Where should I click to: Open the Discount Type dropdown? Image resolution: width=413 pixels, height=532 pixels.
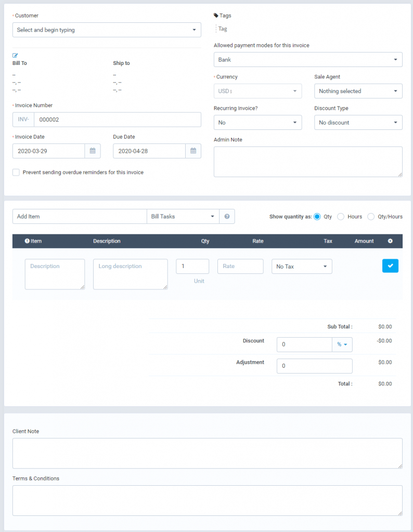(x=358, y=123)
